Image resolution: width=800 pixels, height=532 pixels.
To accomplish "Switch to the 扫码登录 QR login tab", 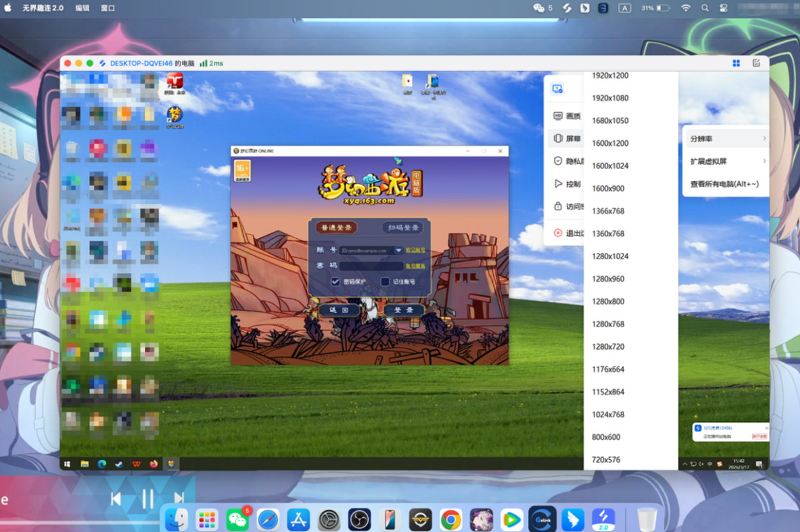I will click(403, 228).
